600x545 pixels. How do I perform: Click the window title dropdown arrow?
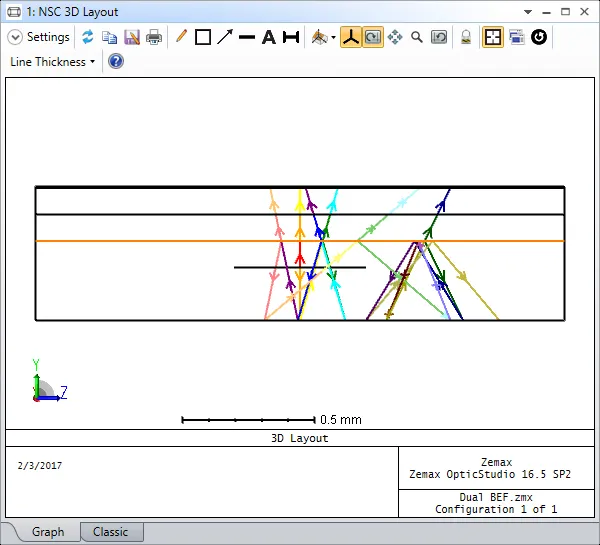coord(530,12)
